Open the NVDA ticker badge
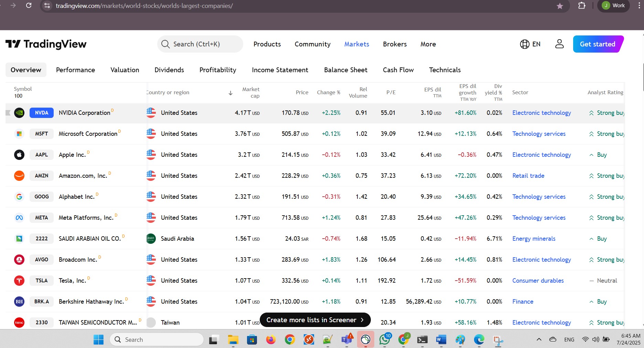Screen dimensions: 644x348 click(x=42, y=113)
